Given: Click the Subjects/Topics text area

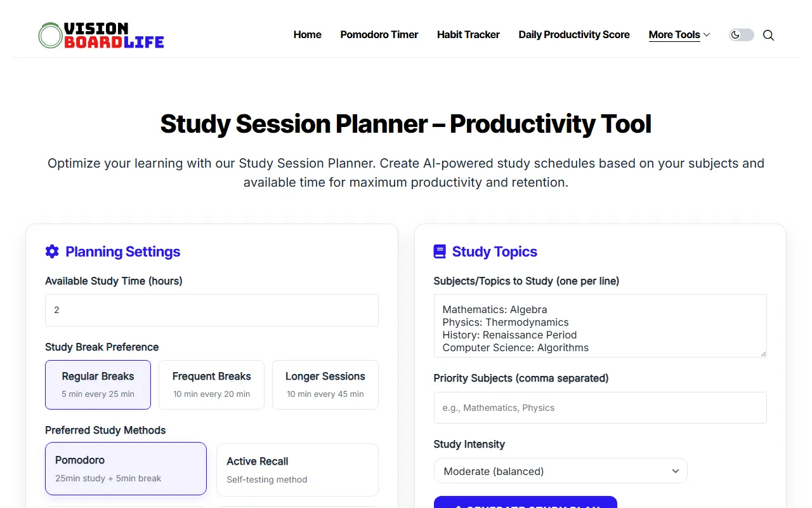Looking at the screenshot, I should [x=599, y=325].
